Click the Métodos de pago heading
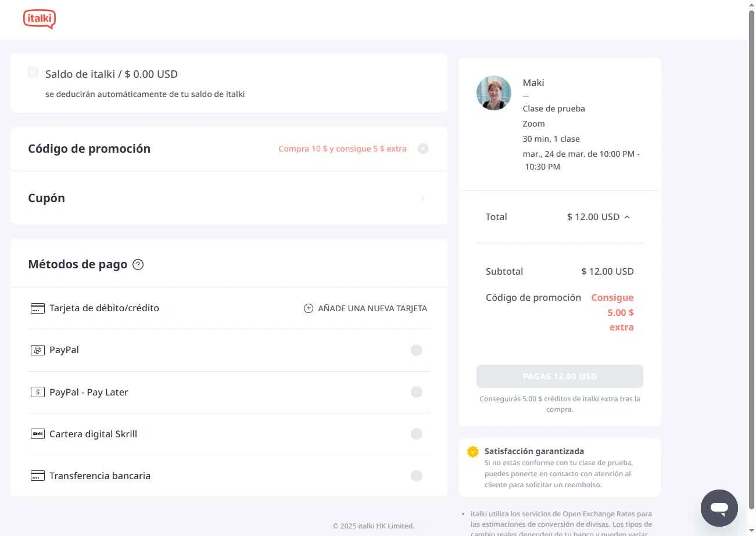Screen dimensions: 756x536 pyautogui.click(x=78, y=265)
